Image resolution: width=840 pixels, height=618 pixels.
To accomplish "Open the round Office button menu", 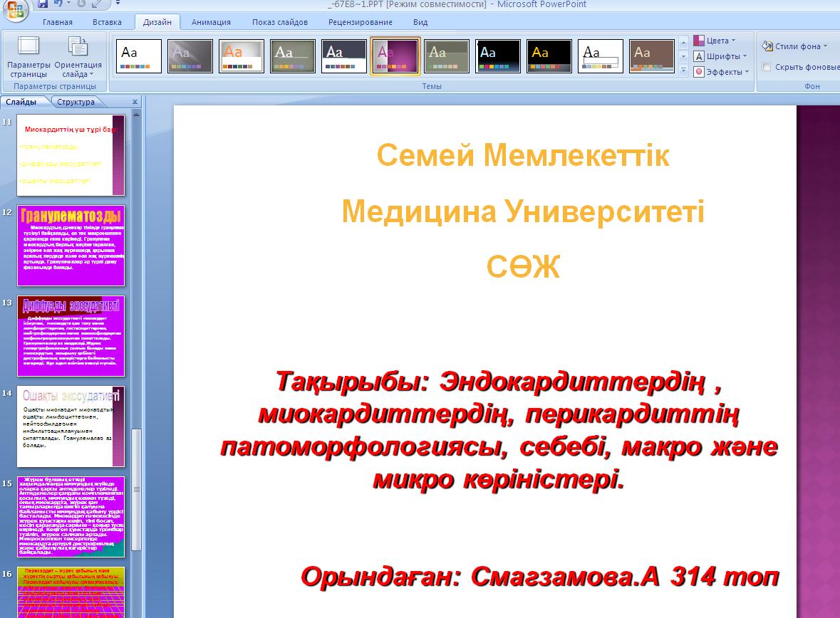I will [15, 9].
